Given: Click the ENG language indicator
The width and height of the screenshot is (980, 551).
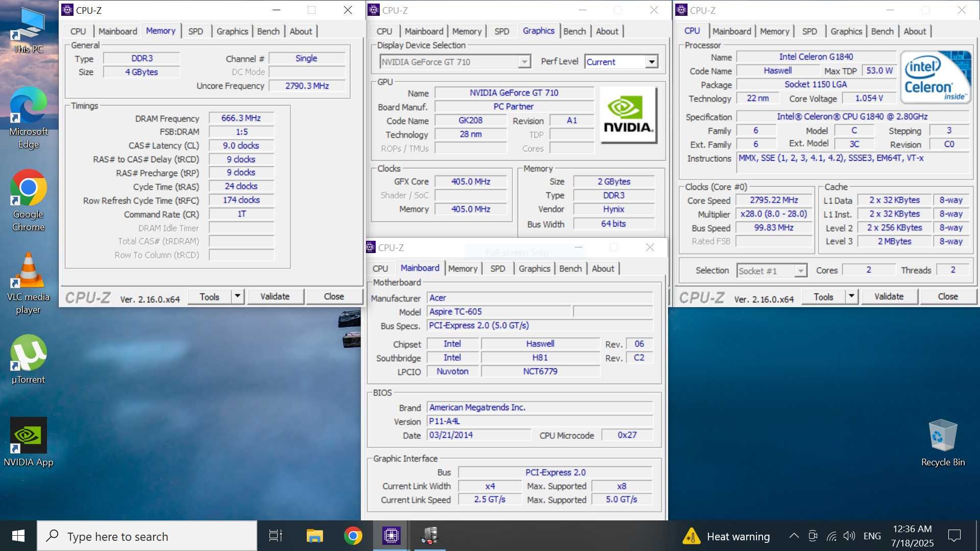Looking at the screenshot, I should tap(872, 536).
